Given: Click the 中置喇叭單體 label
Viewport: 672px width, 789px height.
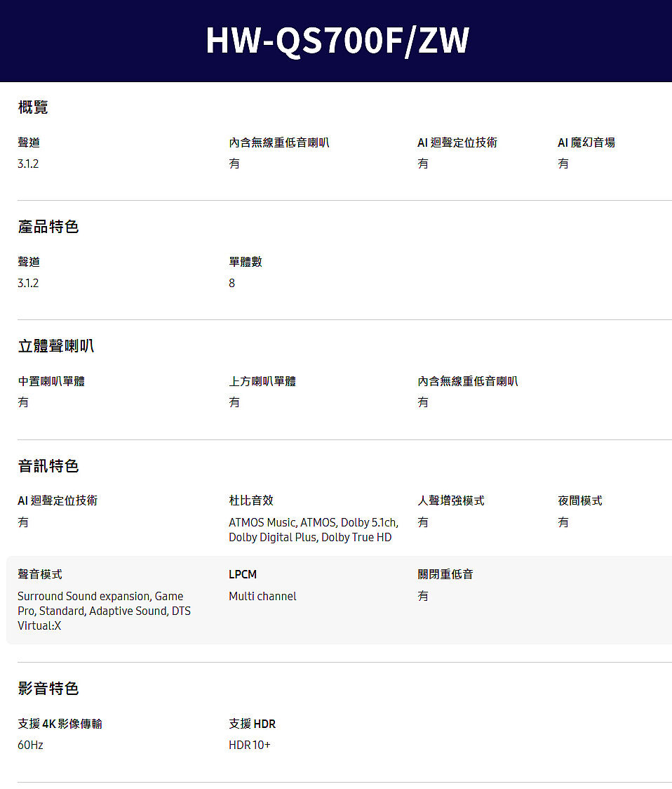Looking at the screenshot, I should click(x=51, y=381).
